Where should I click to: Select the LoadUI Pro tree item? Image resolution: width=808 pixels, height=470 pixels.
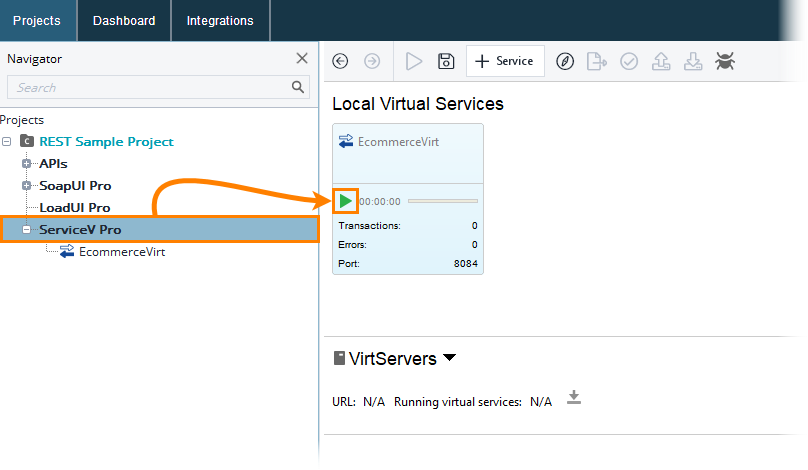pyautogui.click(x=75, y=208)
